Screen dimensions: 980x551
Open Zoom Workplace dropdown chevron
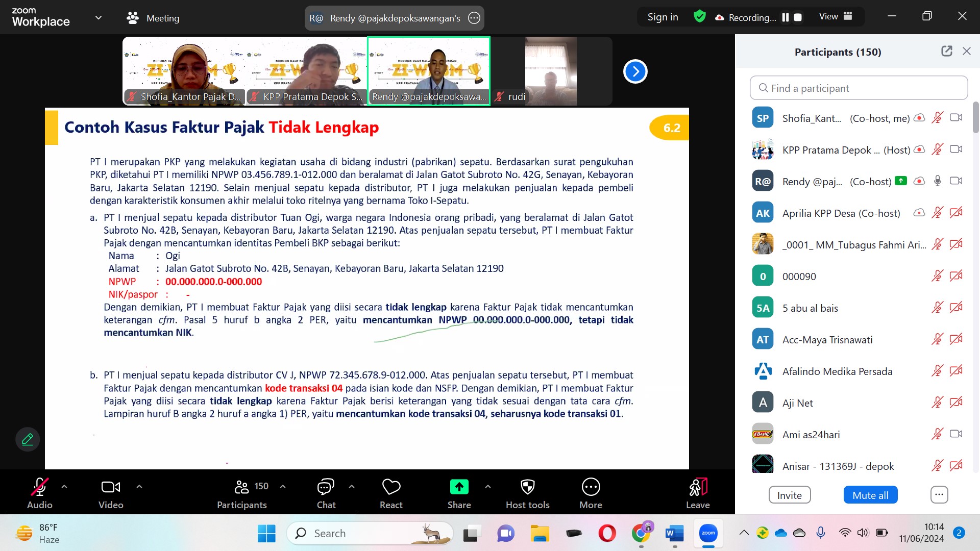pyautogui.click(x=99, y=17)
